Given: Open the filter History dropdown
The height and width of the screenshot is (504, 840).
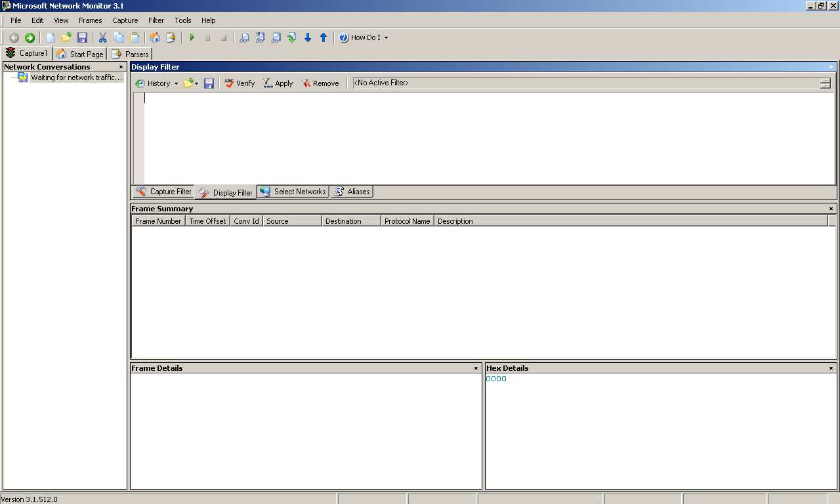Looking at the screenshot, I should point(157,83).
